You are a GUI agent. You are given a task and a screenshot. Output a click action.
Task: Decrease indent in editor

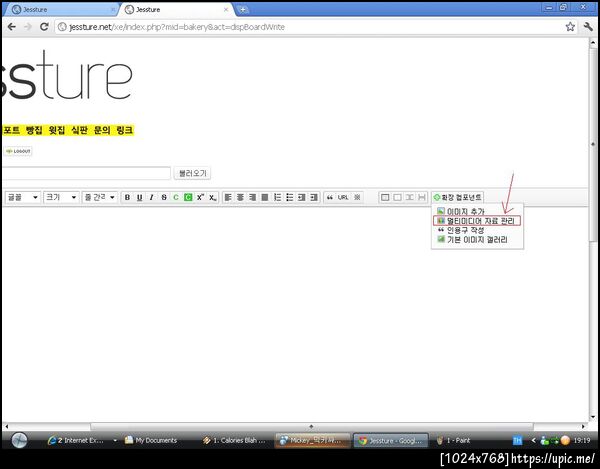[302, 197]
